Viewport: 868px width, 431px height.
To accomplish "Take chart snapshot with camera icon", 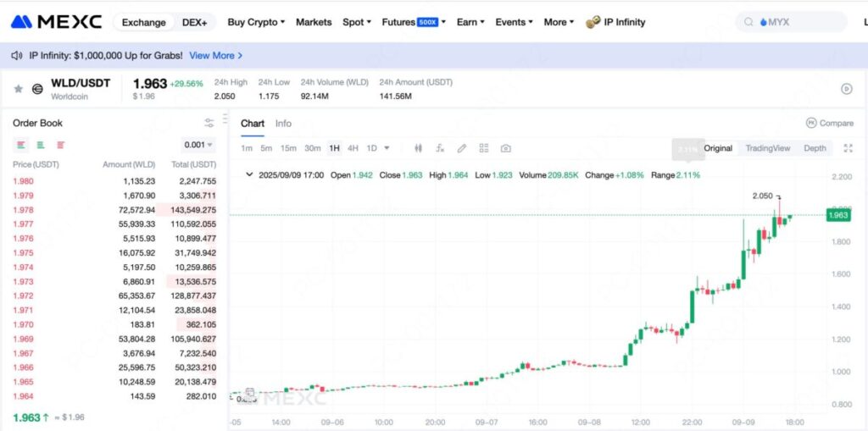I will (505, 148).
